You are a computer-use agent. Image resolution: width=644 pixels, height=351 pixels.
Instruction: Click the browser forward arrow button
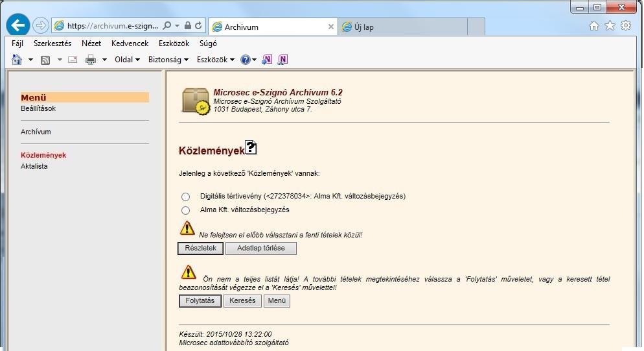[x=40, y=25]
